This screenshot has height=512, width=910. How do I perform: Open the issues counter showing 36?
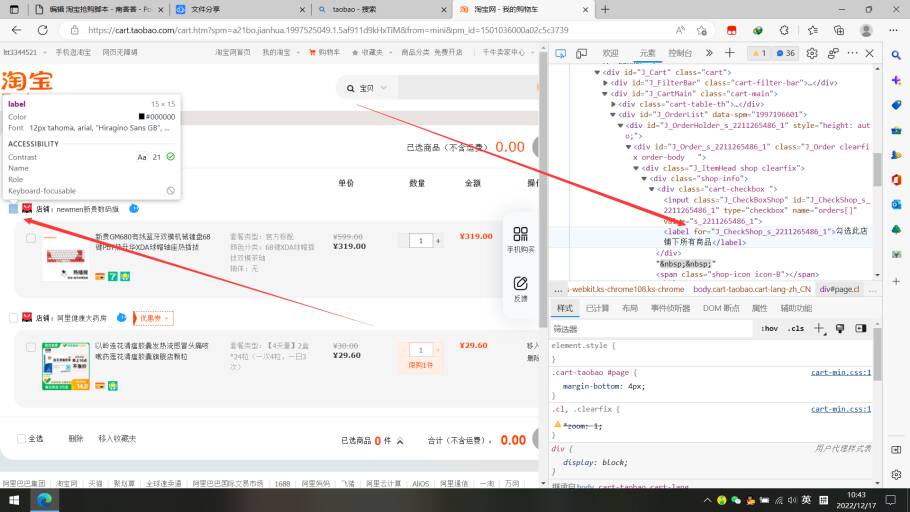[x=786, y=53]
